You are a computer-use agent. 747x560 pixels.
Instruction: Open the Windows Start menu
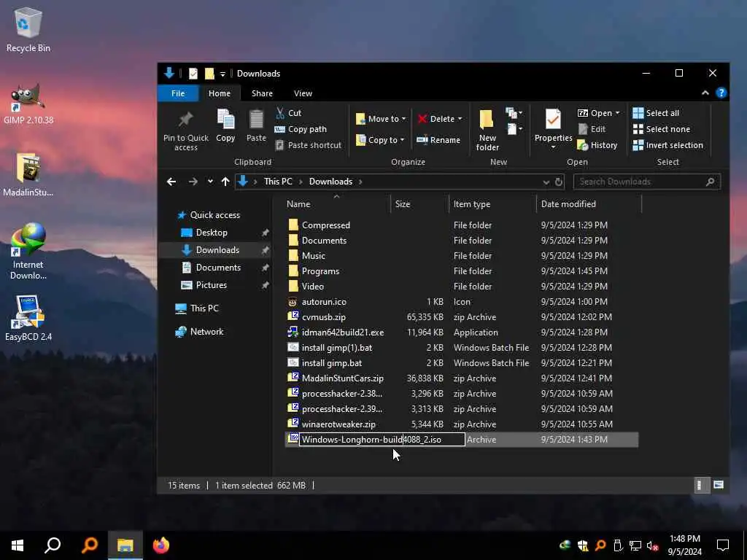tap(18, 545)
